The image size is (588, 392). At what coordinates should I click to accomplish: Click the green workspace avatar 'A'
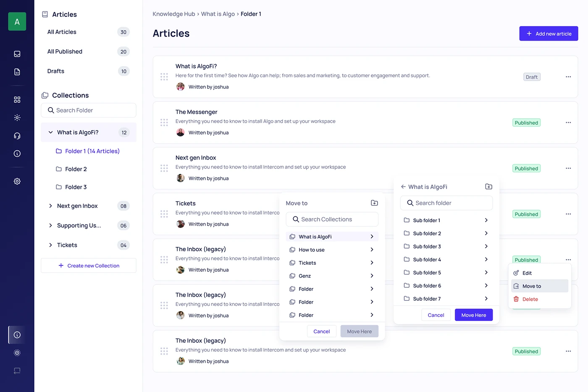pos(17,21)
